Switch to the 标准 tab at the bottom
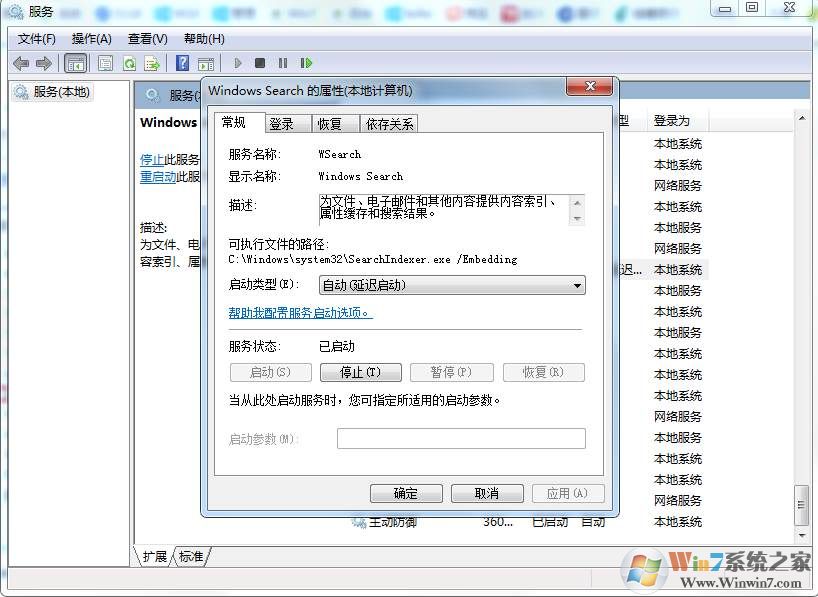 click(191, 556)
